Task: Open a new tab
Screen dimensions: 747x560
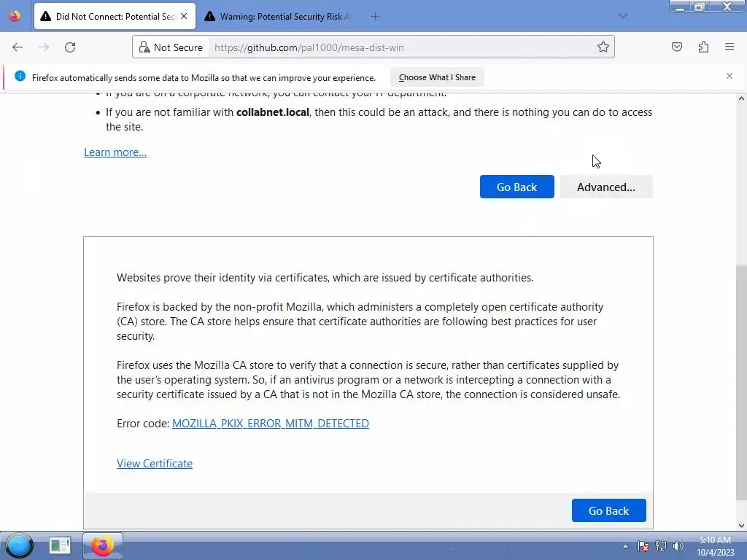Action: point(375,17)
